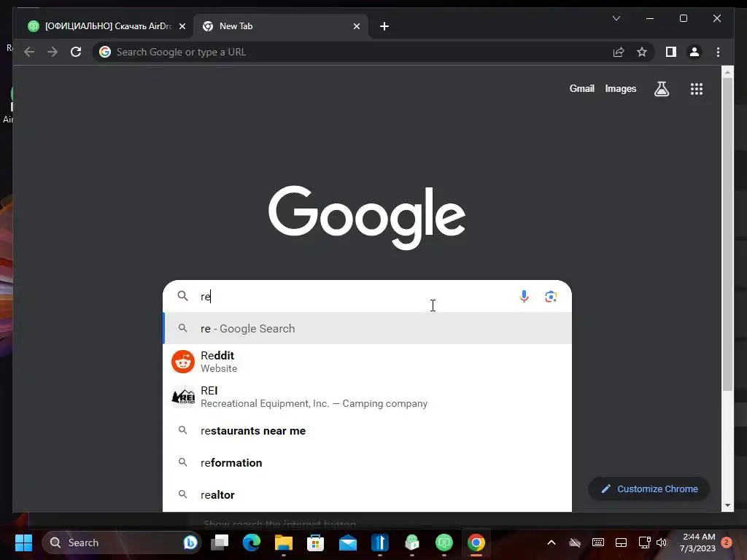747x560 pixels.
Task: Open the Chrome side panel icon
Action: tap(671, 52)
